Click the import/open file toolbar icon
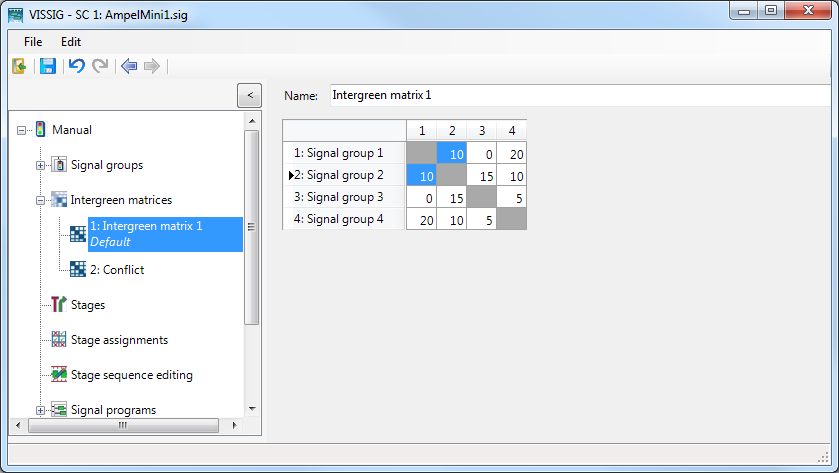This screenshot has height=473, width=839. [x=19, y=67]
